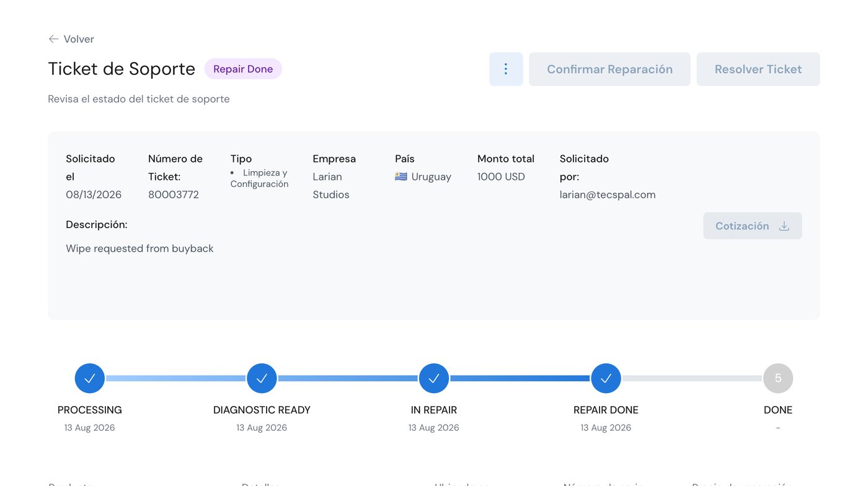The height and width of the screenshot is (486, 868).
Task: Click the ticket number 80003772
Action: pyautogui.click(x=174, y=195)
